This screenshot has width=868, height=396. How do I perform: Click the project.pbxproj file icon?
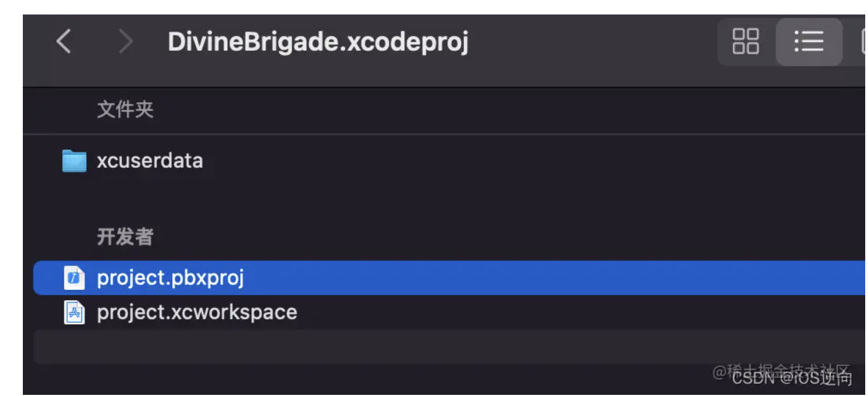[74, 278]
